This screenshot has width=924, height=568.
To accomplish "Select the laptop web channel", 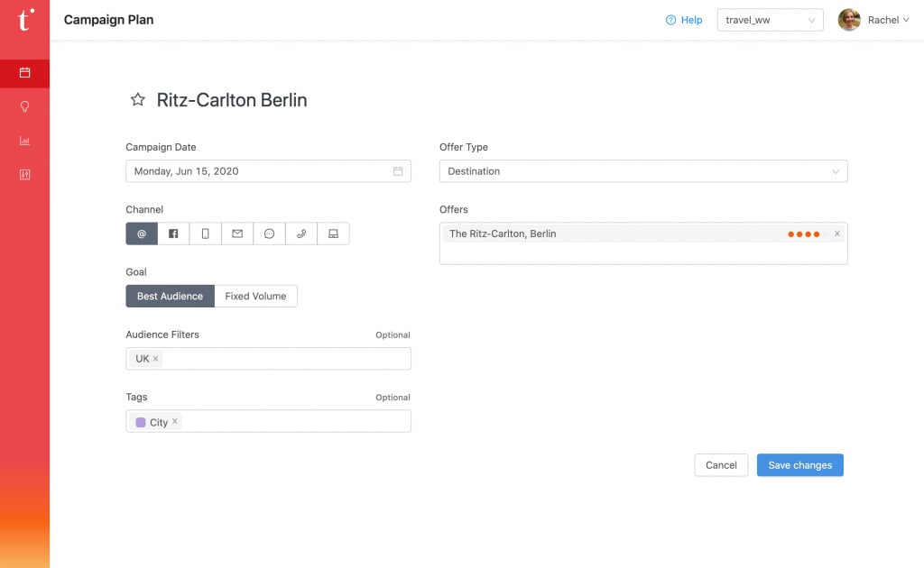I will [333, 234].
